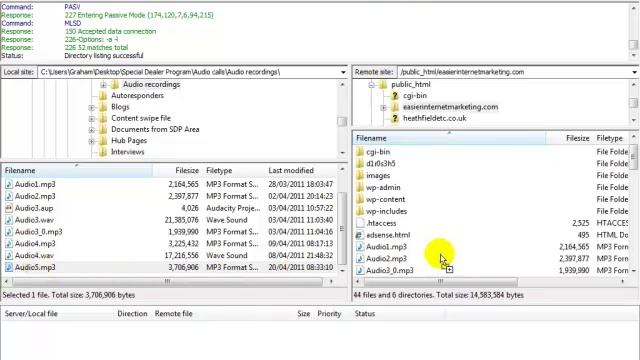Click the adsense.html file icon
The width and height of the screenshot is (640, 360).
(360, 235)
